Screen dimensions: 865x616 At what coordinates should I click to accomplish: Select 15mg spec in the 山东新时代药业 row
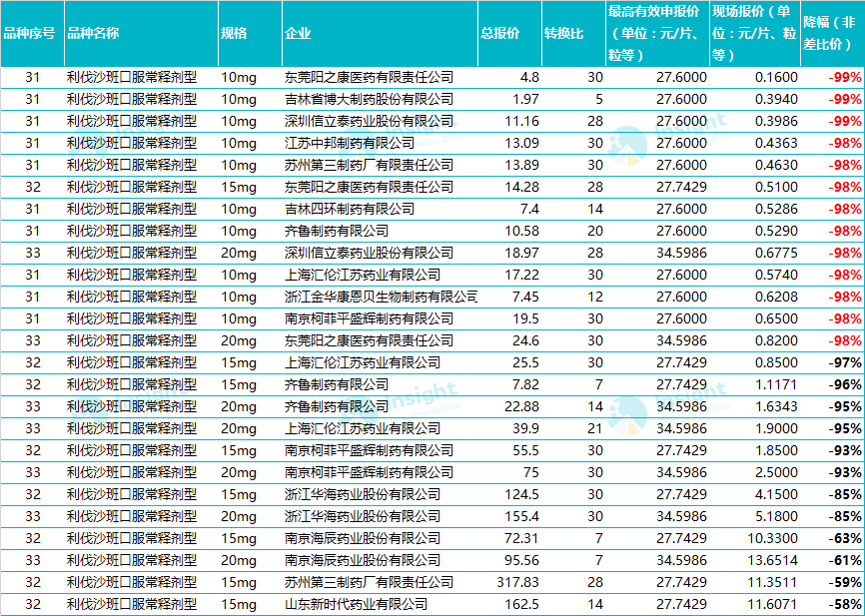(239, 604)
